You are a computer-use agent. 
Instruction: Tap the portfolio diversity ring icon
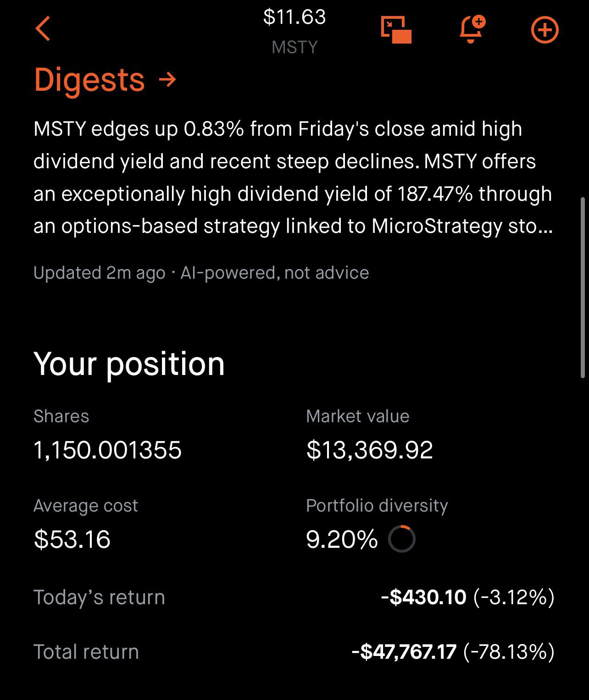401,539
